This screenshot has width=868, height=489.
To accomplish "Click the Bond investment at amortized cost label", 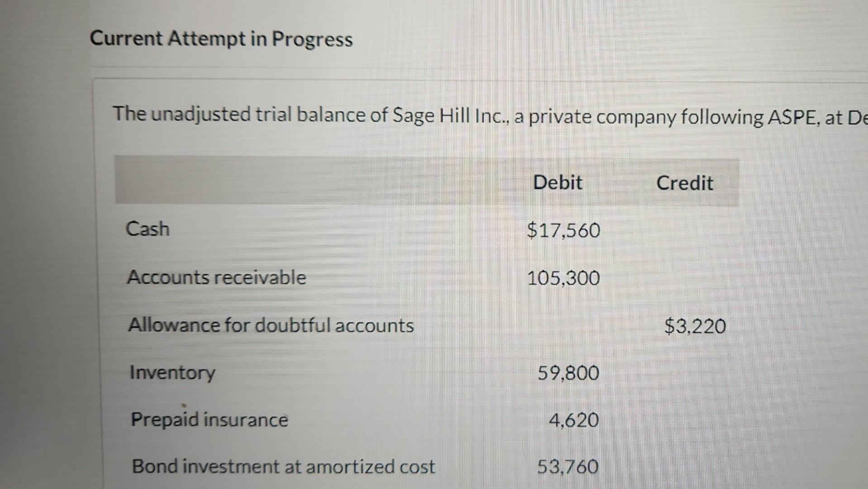I will pos(283,466).
